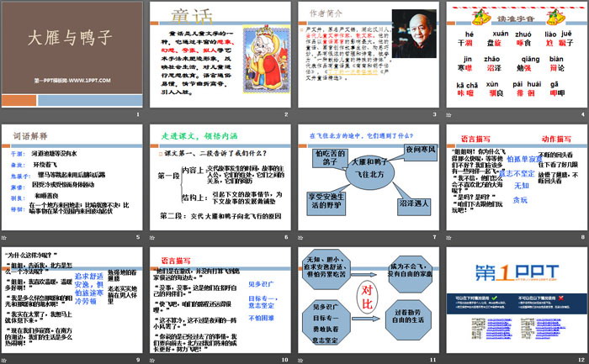
Task: Click slide number 5 label
Action: 138,237
